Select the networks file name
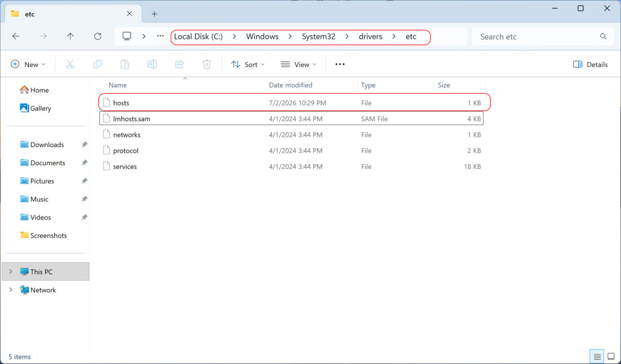The height and width of the screenshot is (364, 621). coord(127,135)
